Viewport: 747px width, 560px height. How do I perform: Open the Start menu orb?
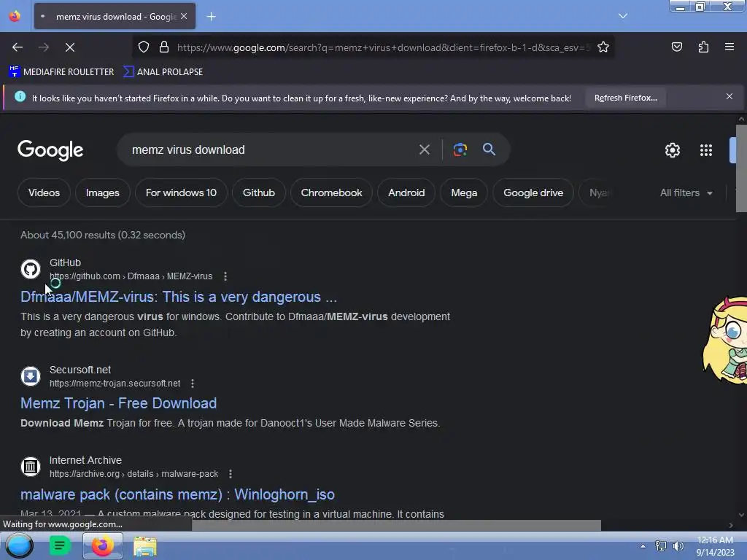point(20,545)
